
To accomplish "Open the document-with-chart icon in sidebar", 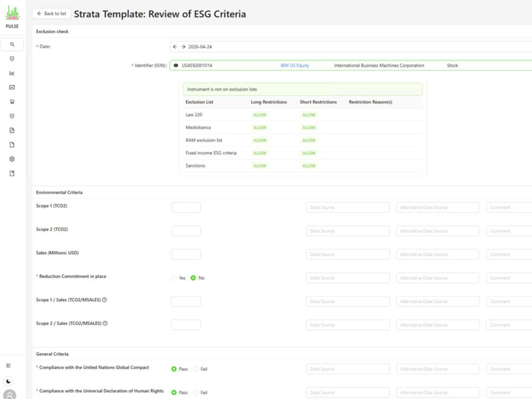I will pyautogui.click(x=12, y=130).
